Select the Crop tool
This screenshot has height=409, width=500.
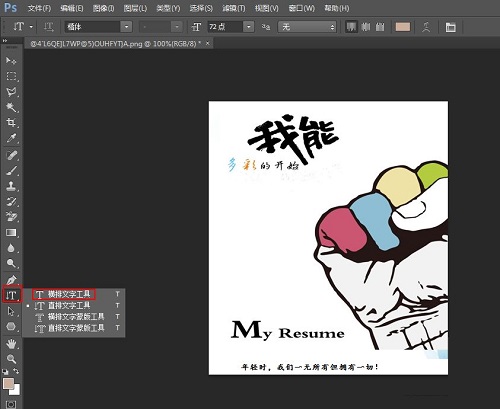(x=11, y=122)
